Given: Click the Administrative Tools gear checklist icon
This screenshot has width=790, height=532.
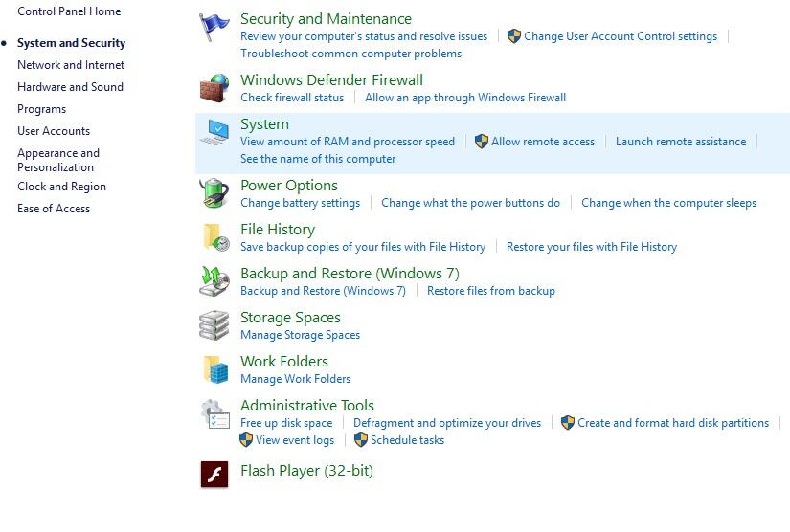Looking at the screenshot, I should (x=214, y=413).
